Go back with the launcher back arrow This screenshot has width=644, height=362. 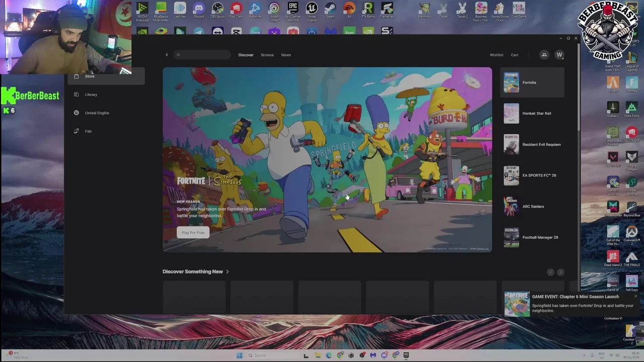pos(167,55)
